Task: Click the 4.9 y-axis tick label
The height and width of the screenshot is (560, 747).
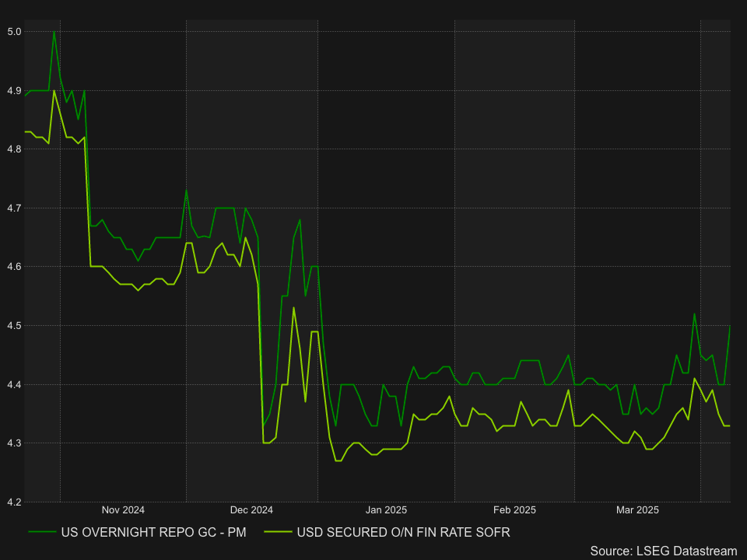Action: tap(13, 91)
